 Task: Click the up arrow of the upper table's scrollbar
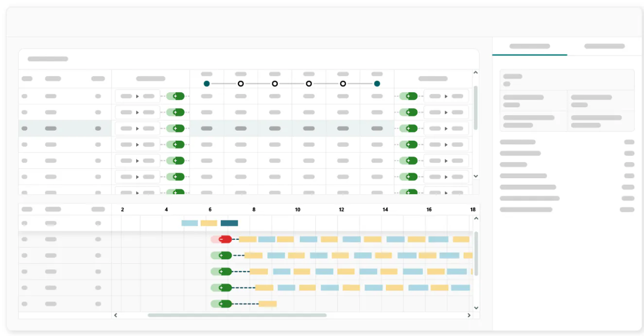pos(476,73)
